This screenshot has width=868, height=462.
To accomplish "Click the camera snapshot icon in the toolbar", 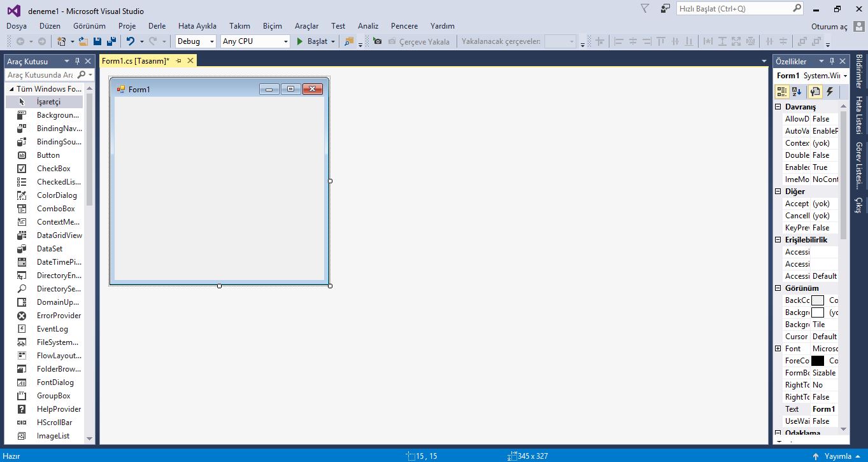I will coord(378,41).
